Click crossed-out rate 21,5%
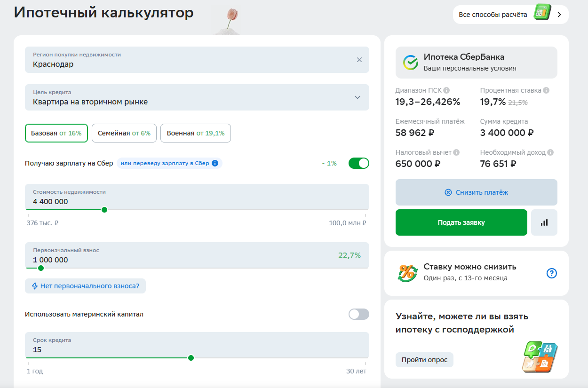The width and height of the screenshot is (588, 388). [518, 102]
